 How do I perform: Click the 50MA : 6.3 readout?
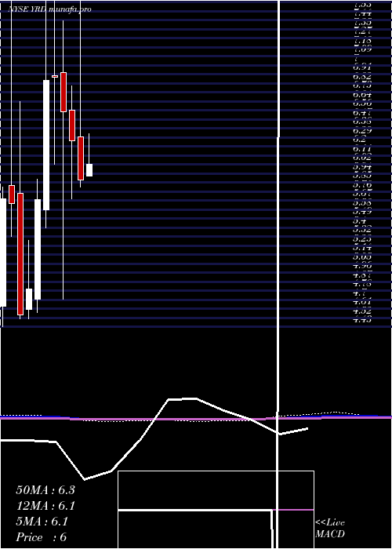[45, 490]
